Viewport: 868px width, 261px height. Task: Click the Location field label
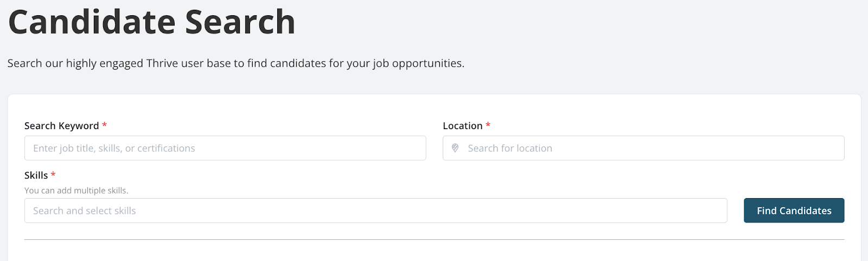point(462,126)
